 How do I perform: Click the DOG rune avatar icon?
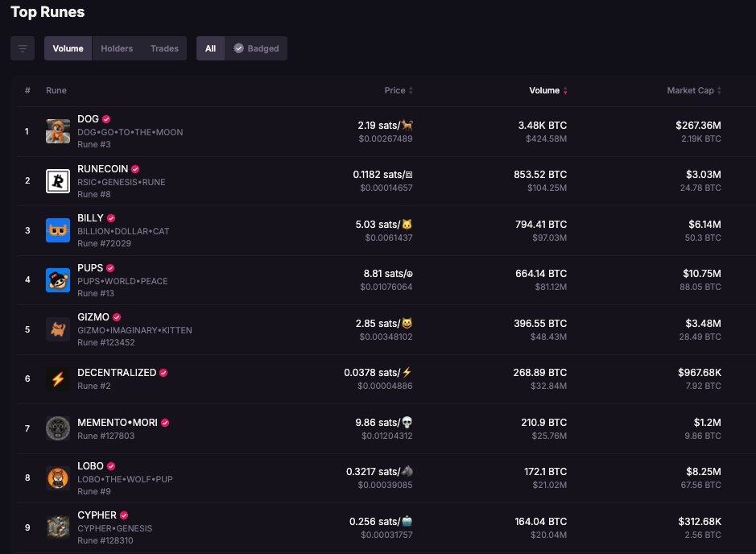point(58,131)
